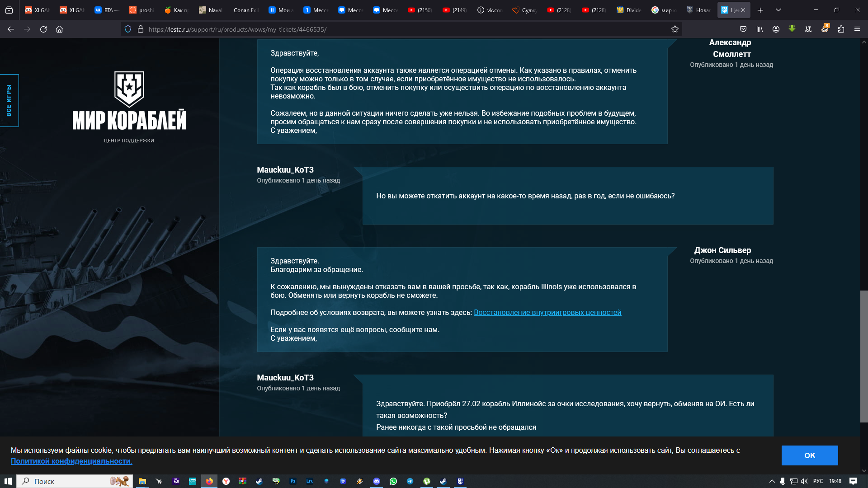Open the Firefox account icon

(776, 29)
